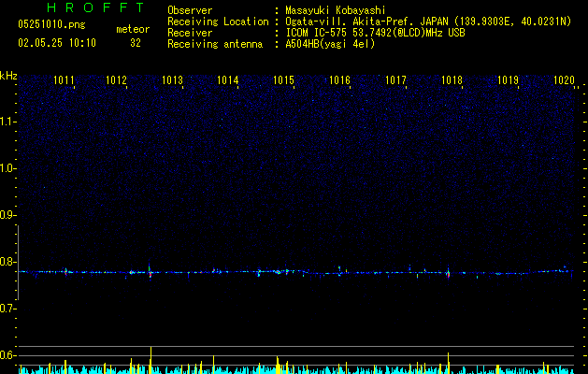
Task: Click the tallest yellow level spike after 1012
Action: [151, 360]
